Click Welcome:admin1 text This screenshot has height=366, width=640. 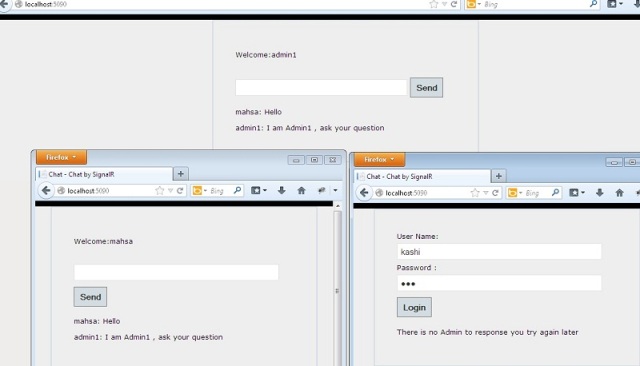[266, 55]
